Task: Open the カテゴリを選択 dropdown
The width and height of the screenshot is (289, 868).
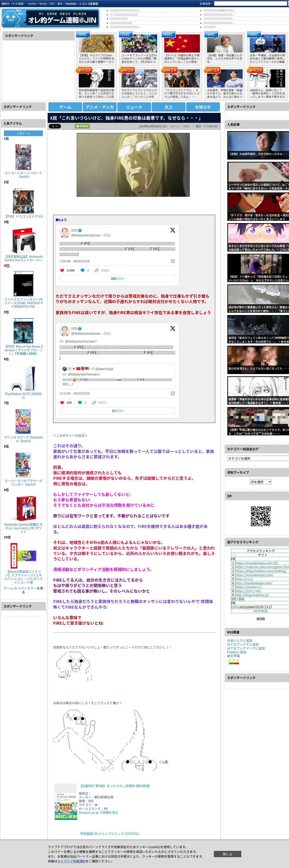Action: (x=258, y=458)
